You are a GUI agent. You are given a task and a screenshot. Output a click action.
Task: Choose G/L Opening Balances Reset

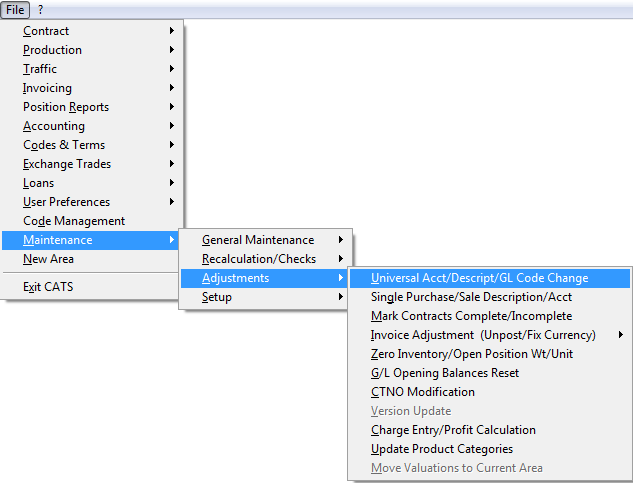490,373
